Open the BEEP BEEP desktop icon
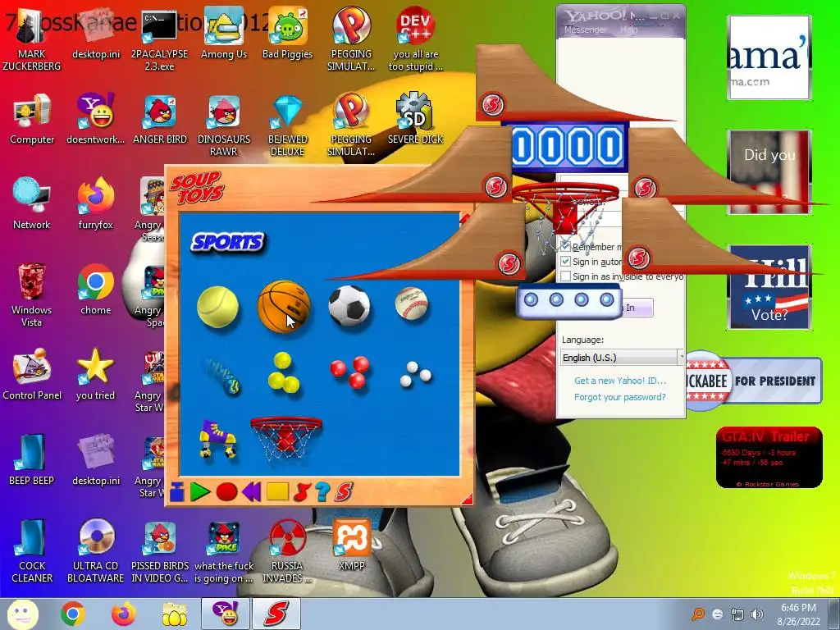Image resolution: width=840 pixels, height=630 pixels. 32,459
